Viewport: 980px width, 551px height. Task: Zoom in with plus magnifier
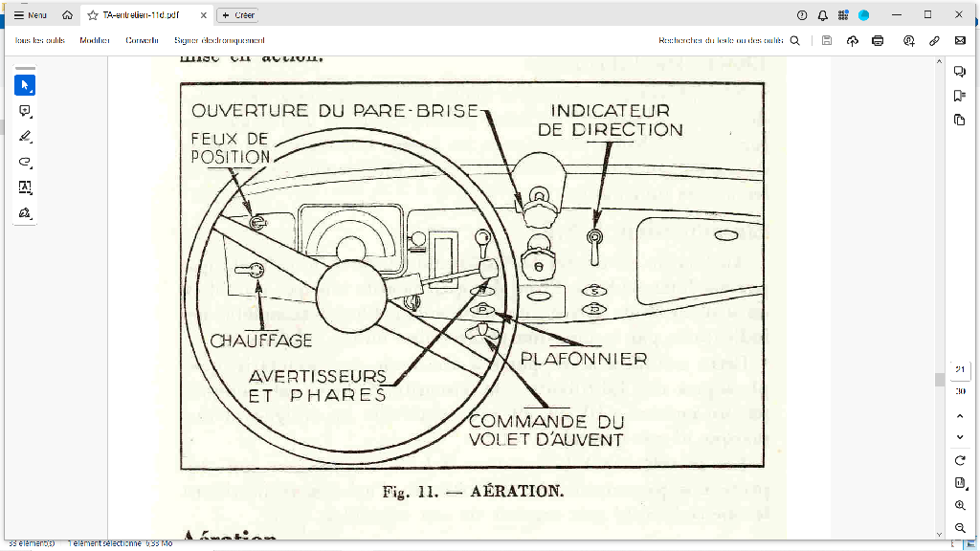960,505
